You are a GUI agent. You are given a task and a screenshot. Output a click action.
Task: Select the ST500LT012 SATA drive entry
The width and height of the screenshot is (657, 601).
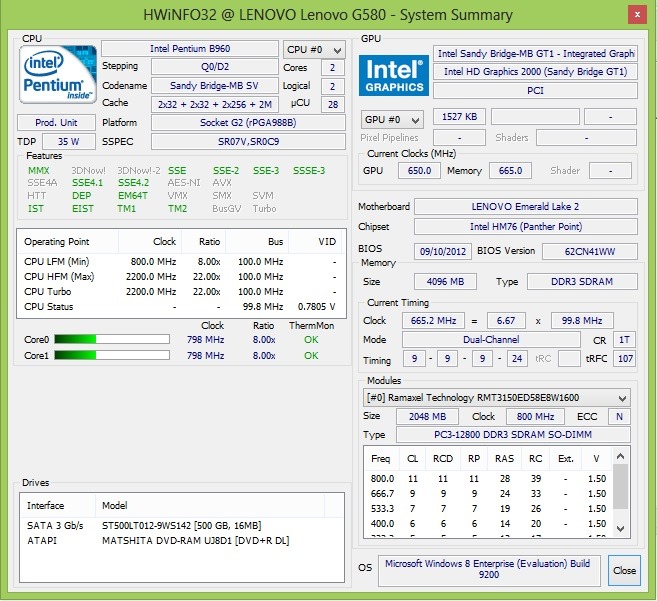pyautogui.click(x=181, y=526)
